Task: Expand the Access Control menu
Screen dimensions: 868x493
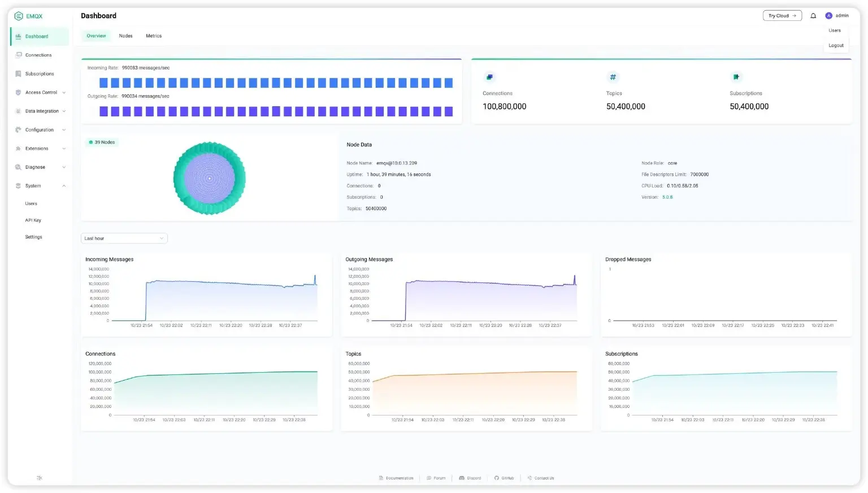Action: pos(41,93)
